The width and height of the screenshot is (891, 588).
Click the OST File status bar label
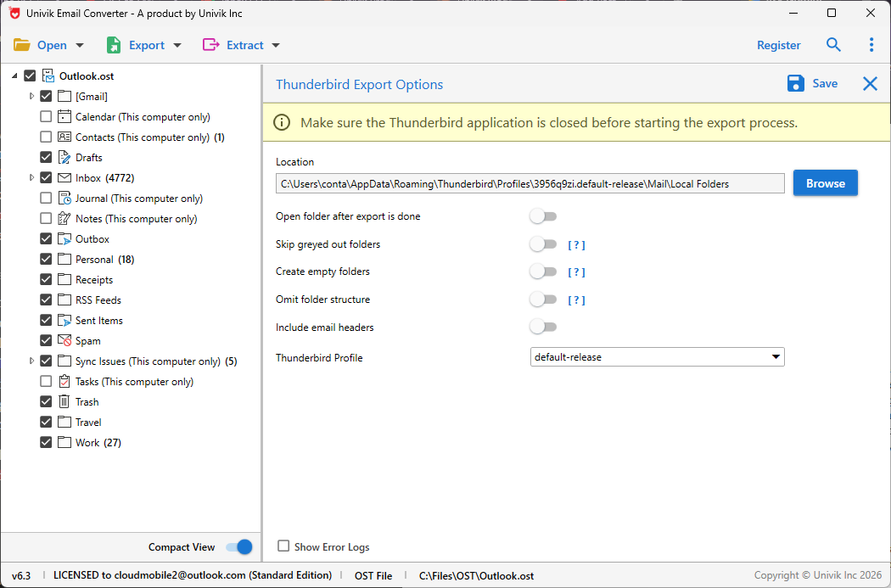[x=373, y=575]
